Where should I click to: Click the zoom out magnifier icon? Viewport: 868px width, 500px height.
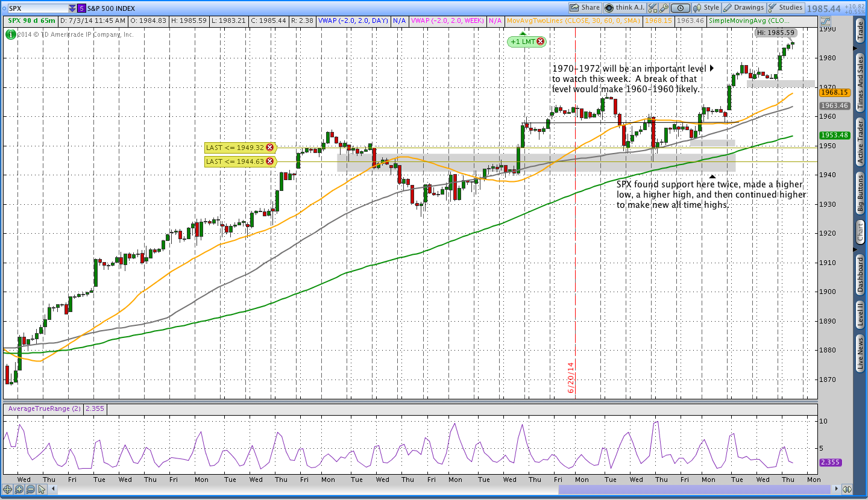click(x=30, y=489)
